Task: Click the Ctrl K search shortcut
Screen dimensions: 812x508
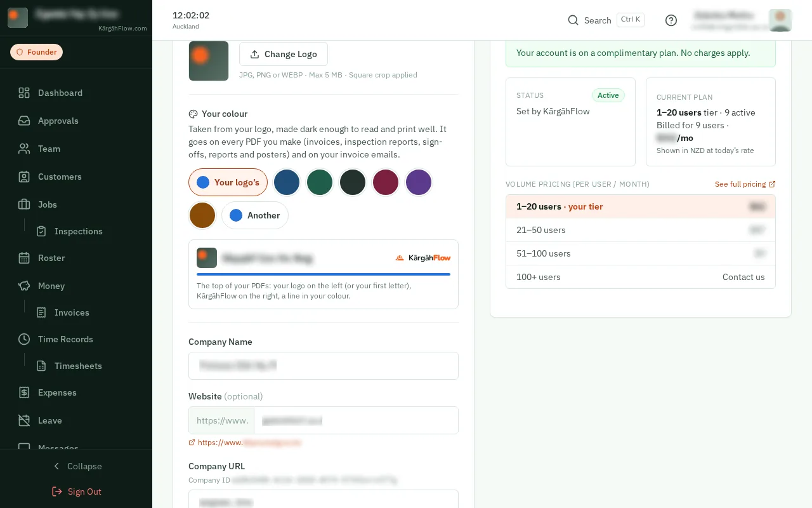Action: (631, 20)
